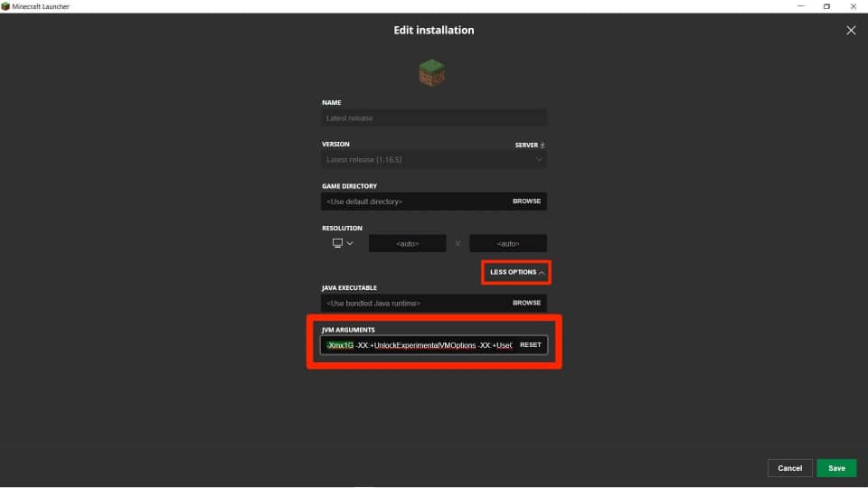Viewport: 868px width, 488px height.
Task: Browse for the Java executable
Action: coord(526,304)
